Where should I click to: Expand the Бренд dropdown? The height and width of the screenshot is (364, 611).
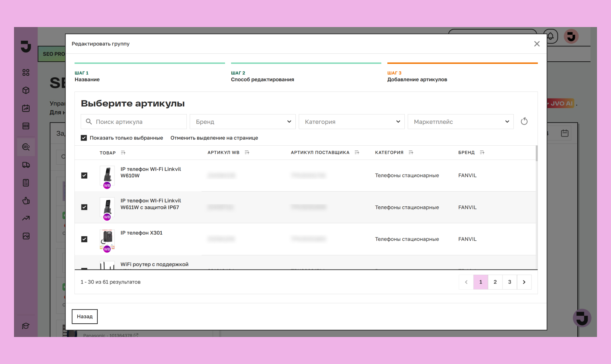tap(242, 122)
